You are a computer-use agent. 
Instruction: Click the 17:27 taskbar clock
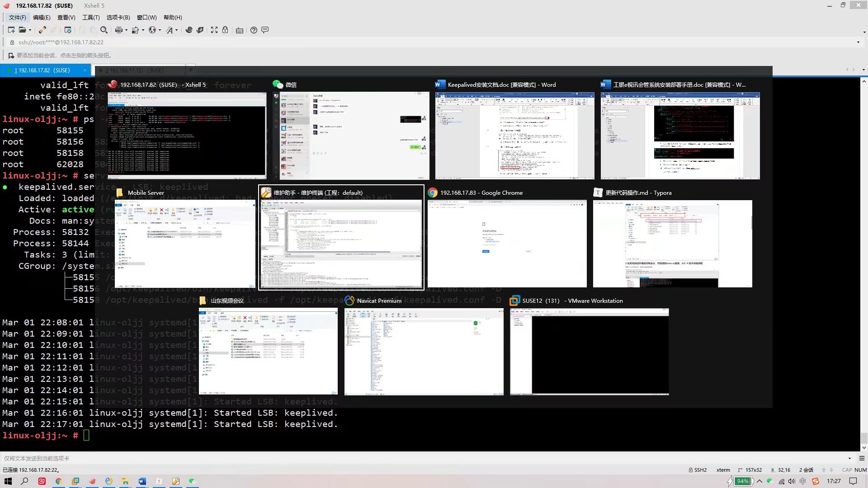834,481
